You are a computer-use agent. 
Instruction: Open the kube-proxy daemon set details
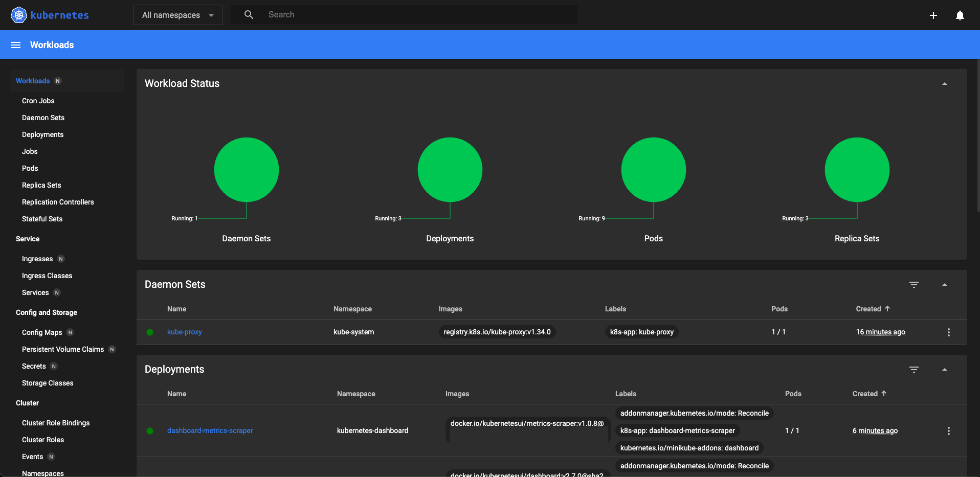pos(184,332)
